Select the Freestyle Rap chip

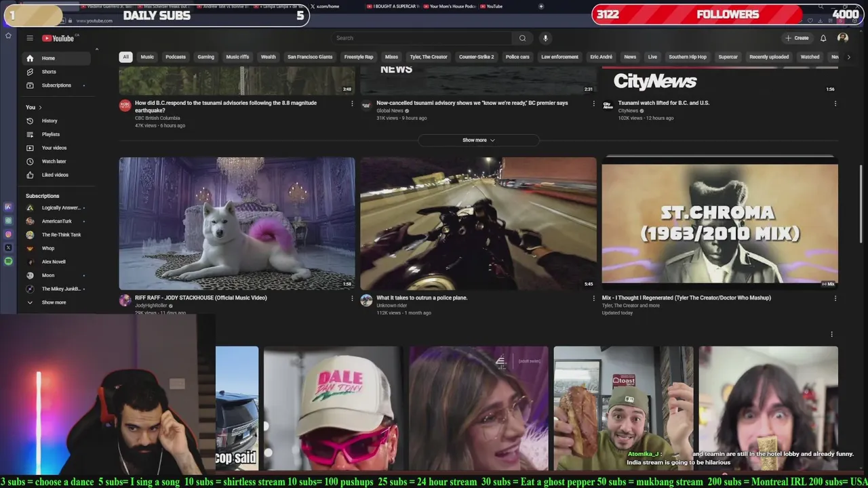coord(359,57)
